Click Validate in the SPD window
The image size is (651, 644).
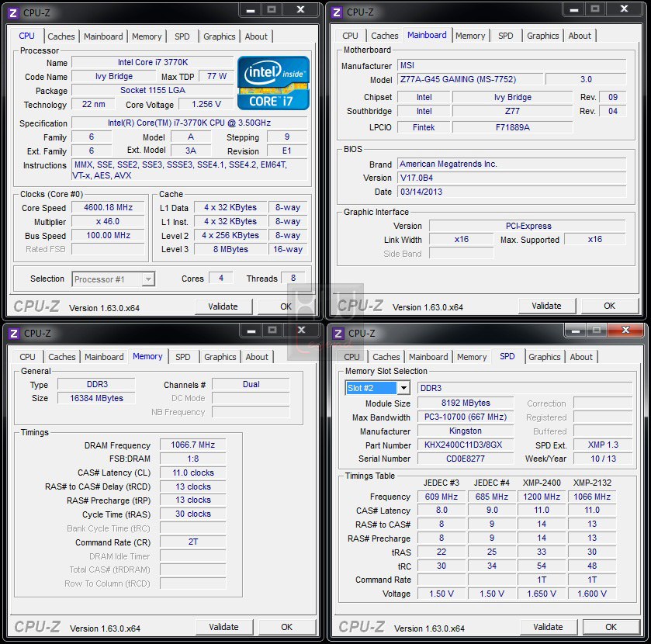pyautogui.click(x=549, y=627)
